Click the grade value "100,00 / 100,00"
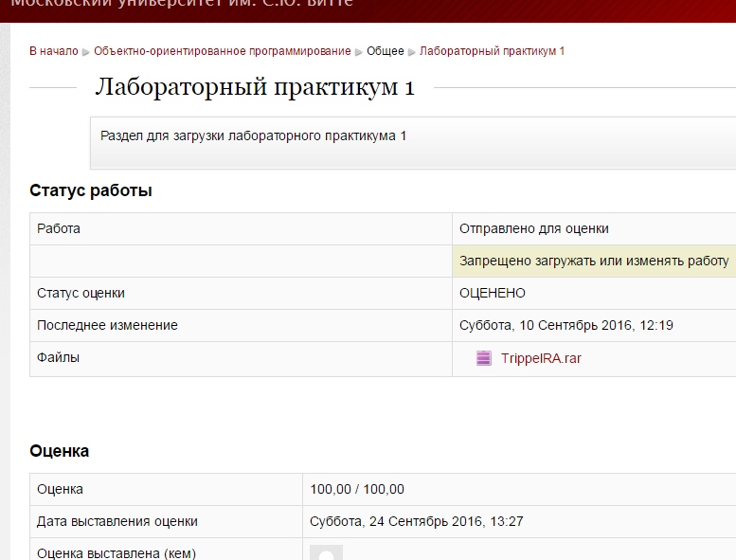 357,489
